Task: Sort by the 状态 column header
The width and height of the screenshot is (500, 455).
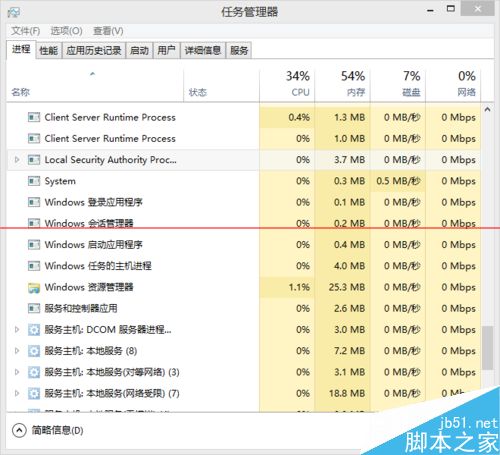Action: pyautogui.click(x=221, y=85)
